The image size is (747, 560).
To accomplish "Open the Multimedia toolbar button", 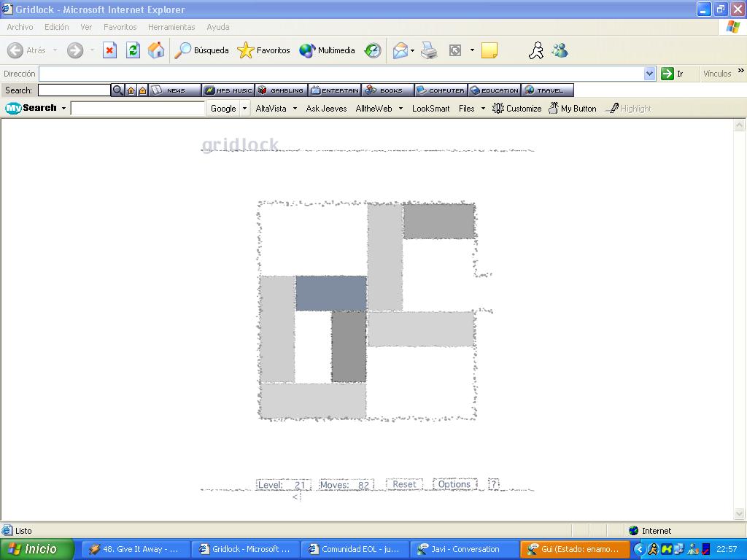I will 327,50.
